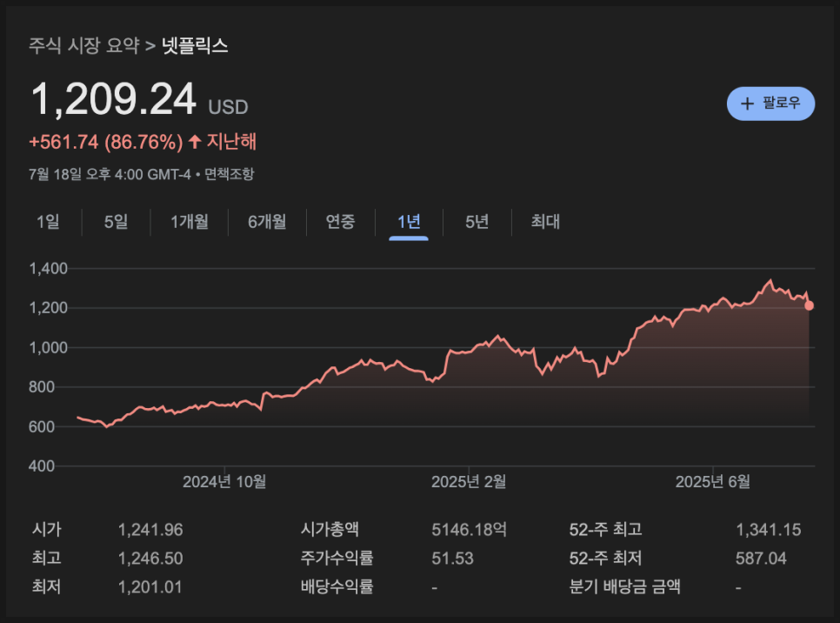Click the 1,209.24 current price
Screen dimensions: 840x623
114,99
